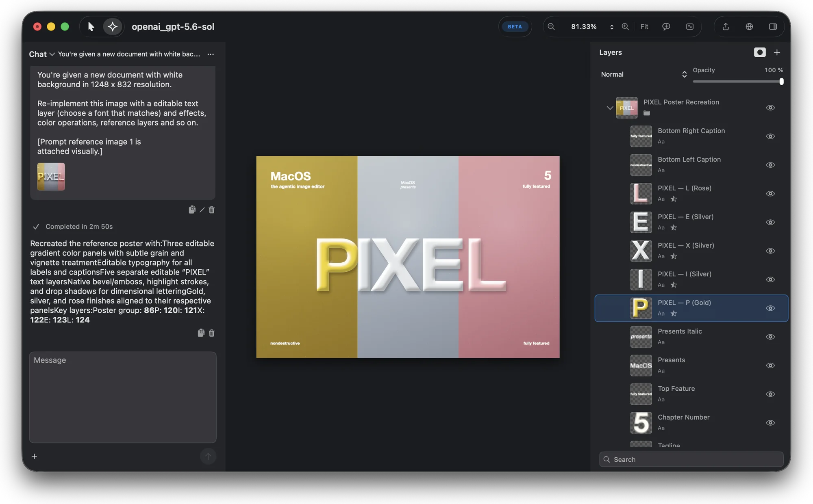Select the arrow pointer tool

coord(91,27)
